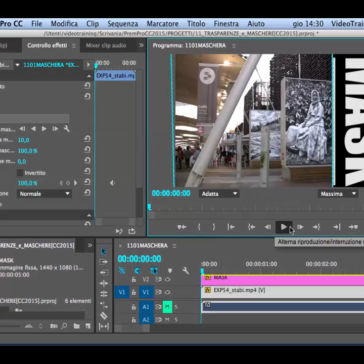Expand Project panel overflow chevron
The image size is (364, 364).
point(89,246)
